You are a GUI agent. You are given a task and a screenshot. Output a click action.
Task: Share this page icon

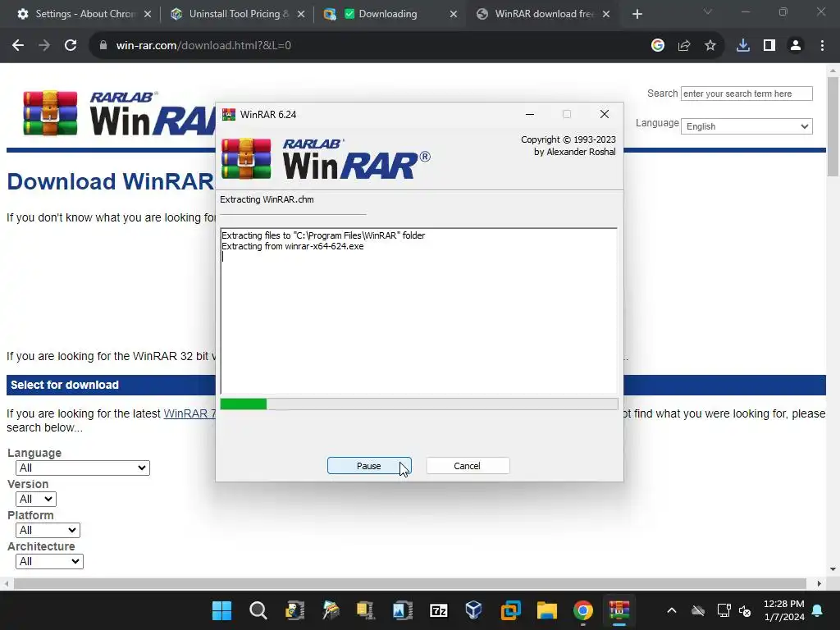click(684, 46)
